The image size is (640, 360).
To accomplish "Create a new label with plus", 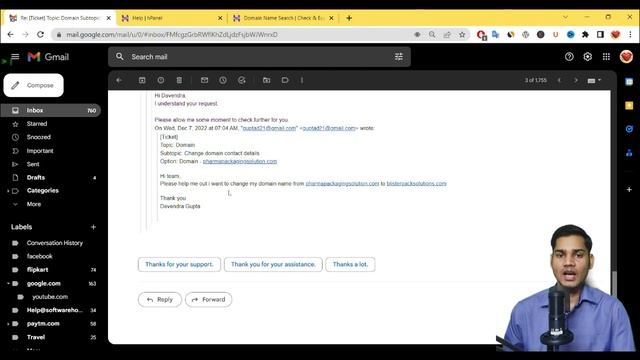I will click(93, 227).
